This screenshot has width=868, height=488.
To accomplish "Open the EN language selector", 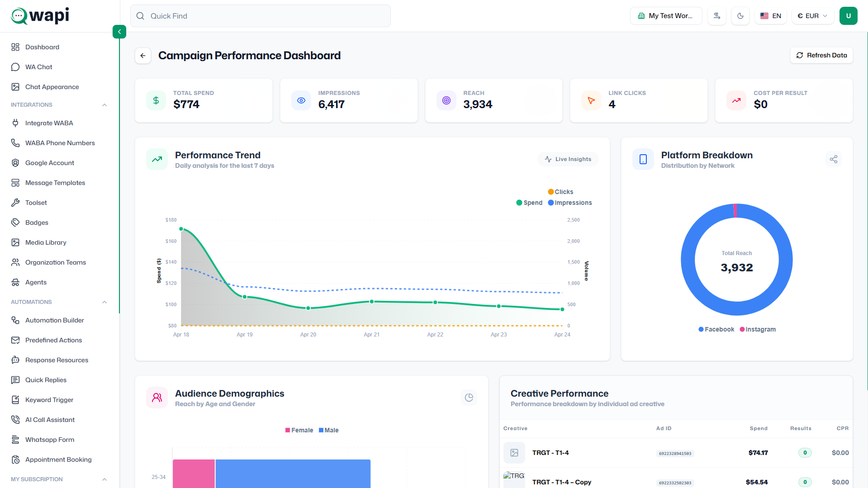I will point(771,16).
